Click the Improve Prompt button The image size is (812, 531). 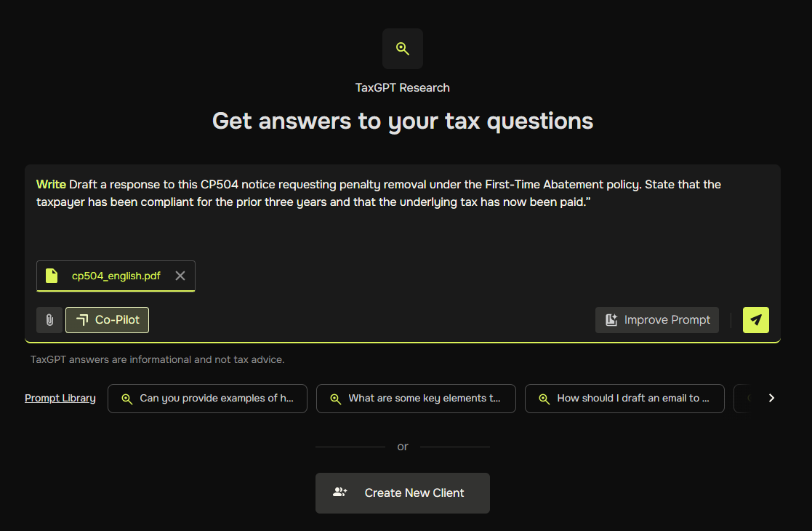pyautogui.click(x=656, y=320)
